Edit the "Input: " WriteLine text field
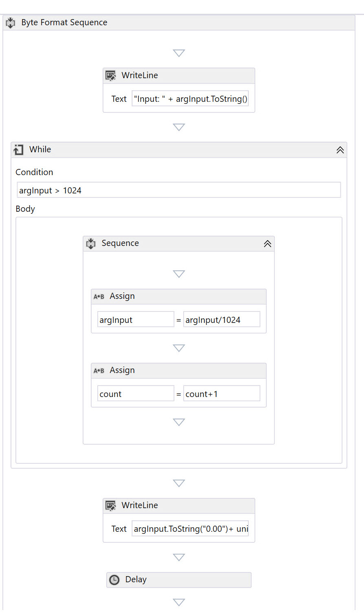This screenshot has height=614, width=364. 190,99
